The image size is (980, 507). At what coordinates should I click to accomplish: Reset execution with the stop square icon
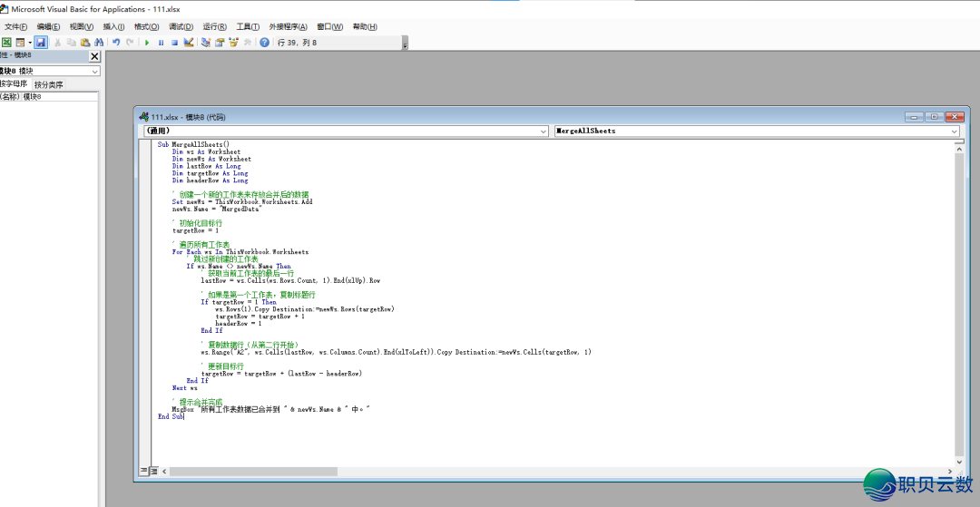[175, 43]
